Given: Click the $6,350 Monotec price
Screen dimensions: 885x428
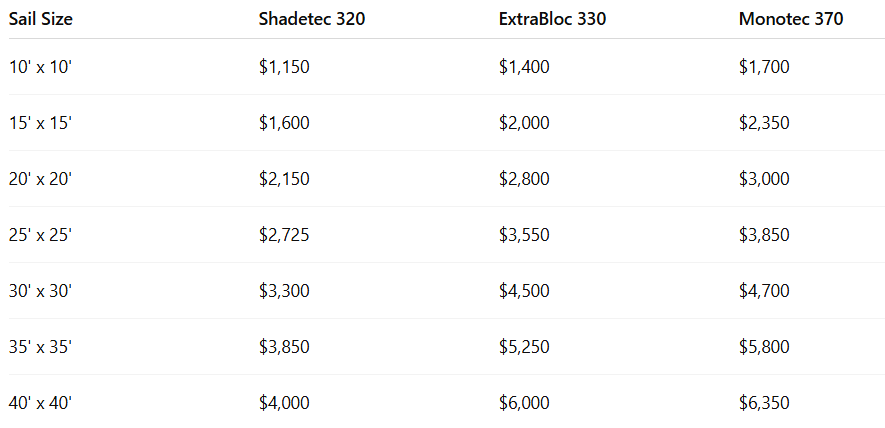Looking at the screenshot, I should click(x=764, y=403).
